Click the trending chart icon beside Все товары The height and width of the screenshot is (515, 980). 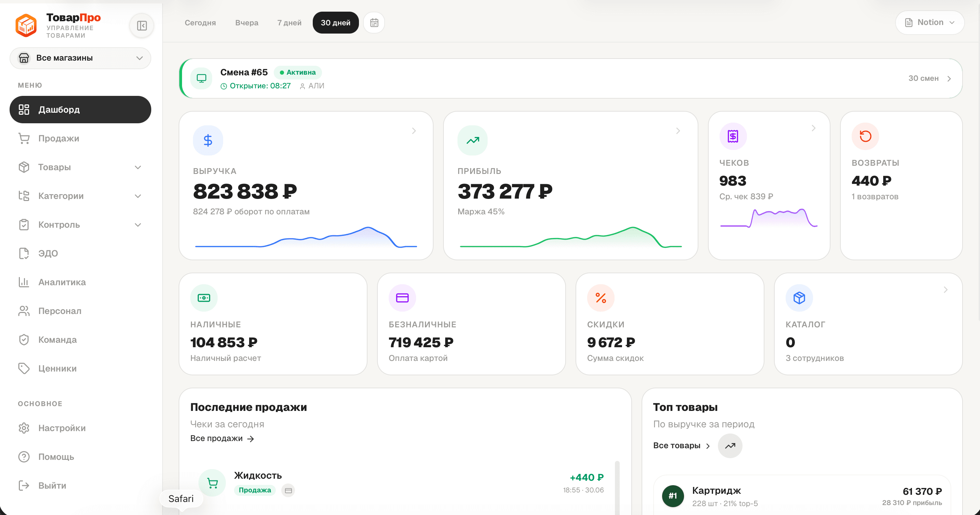pyautogui.click(x=730, y=446)
